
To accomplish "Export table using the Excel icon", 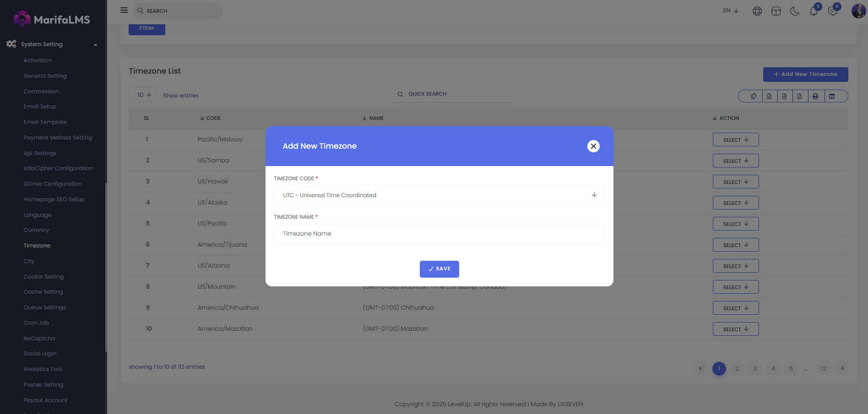I will coord(769,96).
